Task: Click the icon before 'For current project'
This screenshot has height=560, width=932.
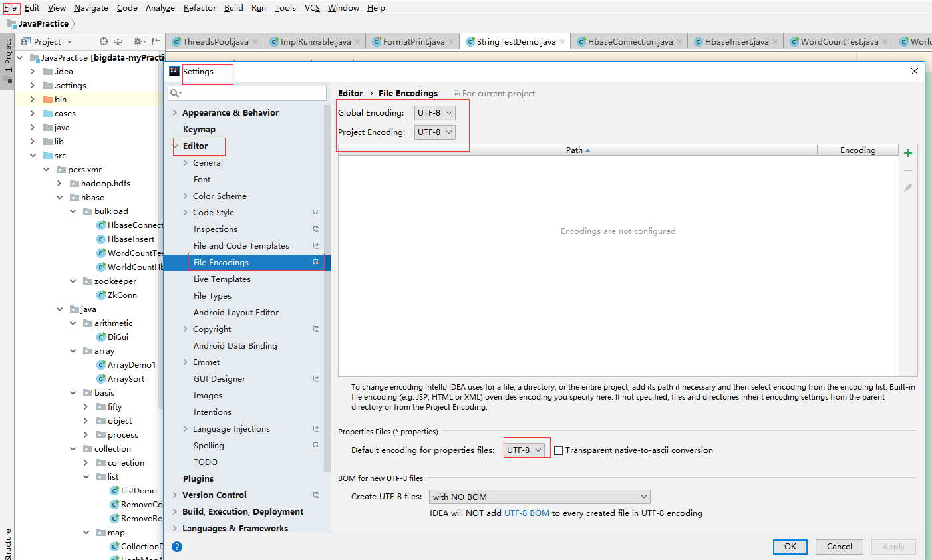Action: (456, 94)
